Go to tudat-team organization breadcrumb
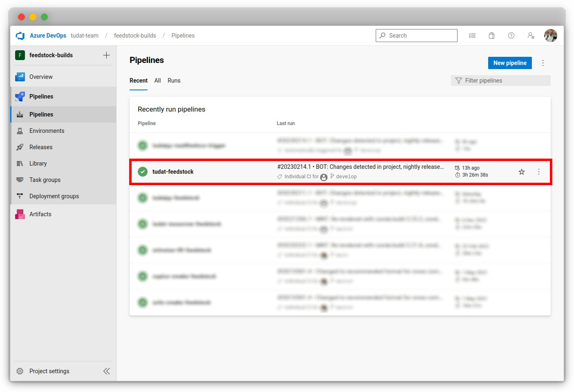This screenshot has height=392, width=574. [x=85, y=36]
